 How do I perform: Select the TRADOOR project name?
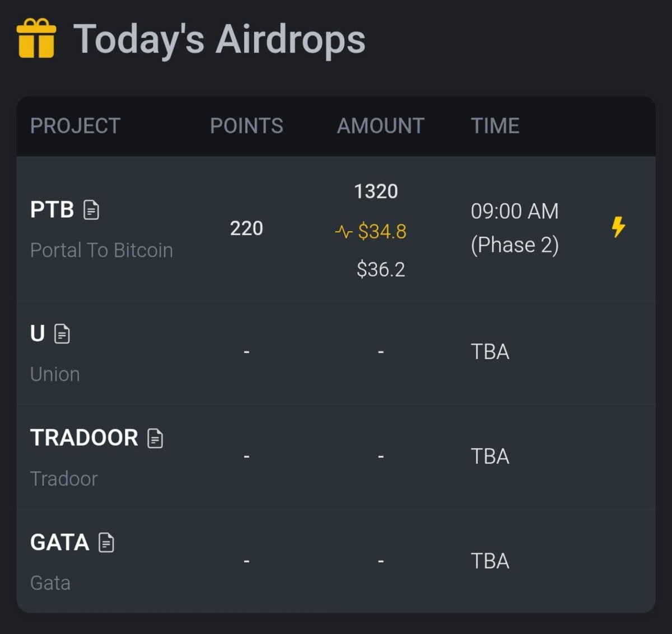click(84, 438)
